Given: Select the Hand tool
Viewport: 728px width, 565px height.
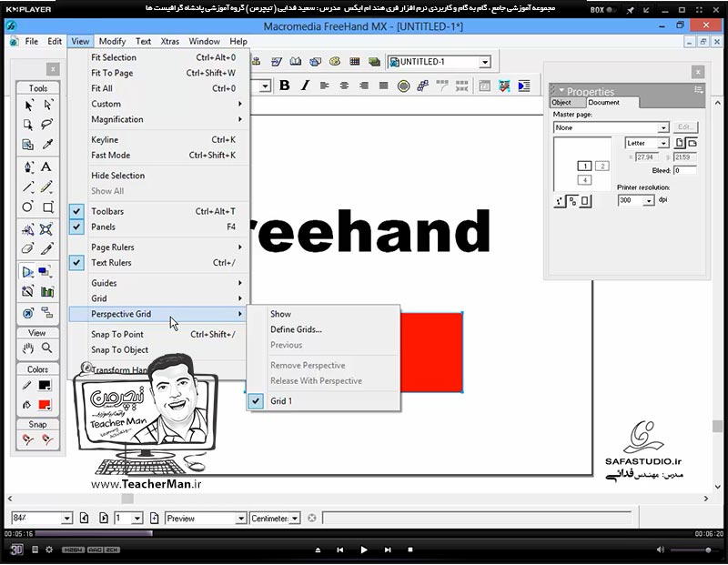Looking at the screenshot, I should coord(28,348).
